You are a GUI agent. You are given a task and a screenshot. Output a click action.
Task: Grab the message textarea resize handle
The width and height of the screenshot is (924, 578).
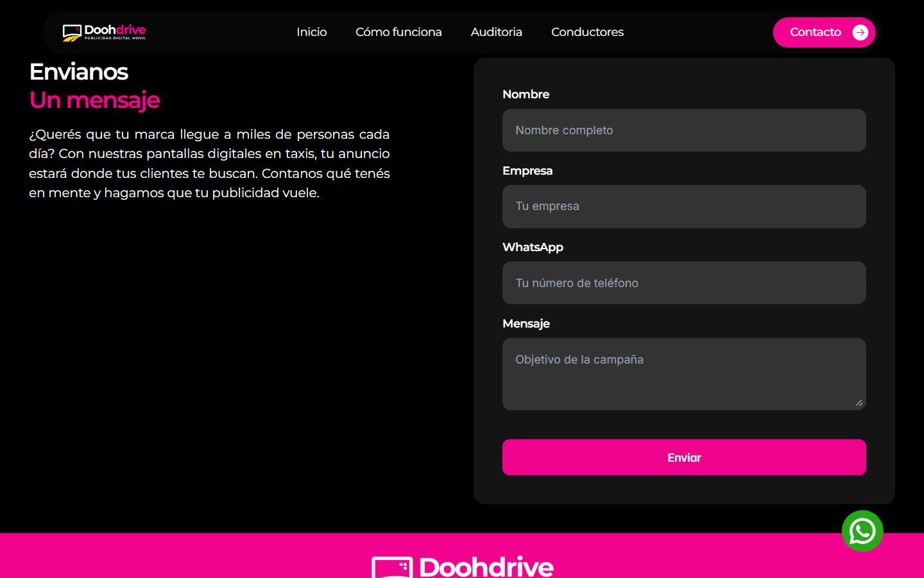point(859,403)
